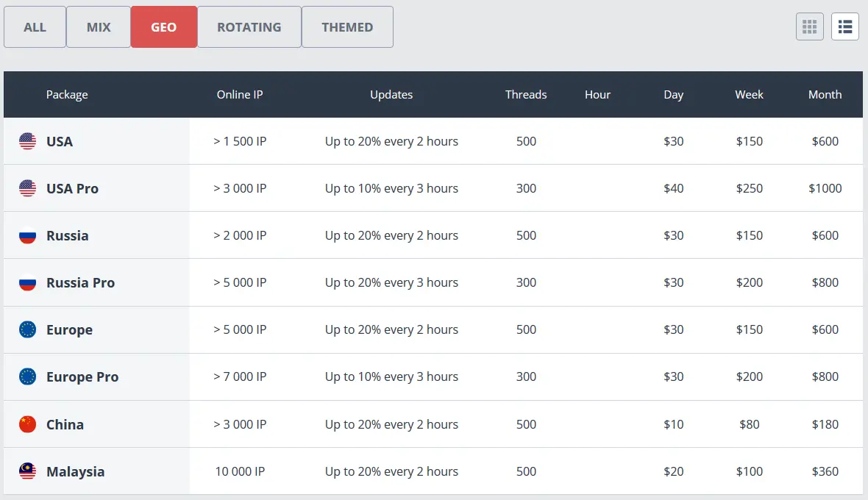Click USA Pro updates 'Up to 10% every 3 hours'
868x500 pixels.
[x=391, y=189]
